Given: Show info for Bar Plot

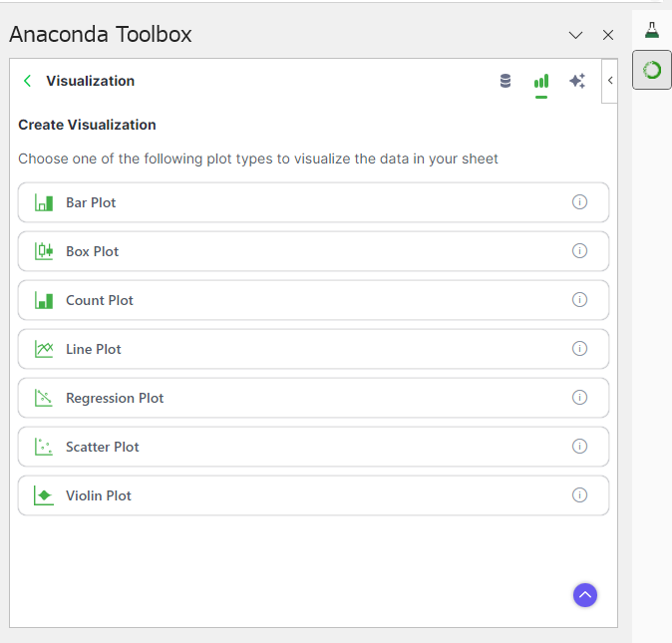Looking at the screenshot, I should (x=579, y=201).
